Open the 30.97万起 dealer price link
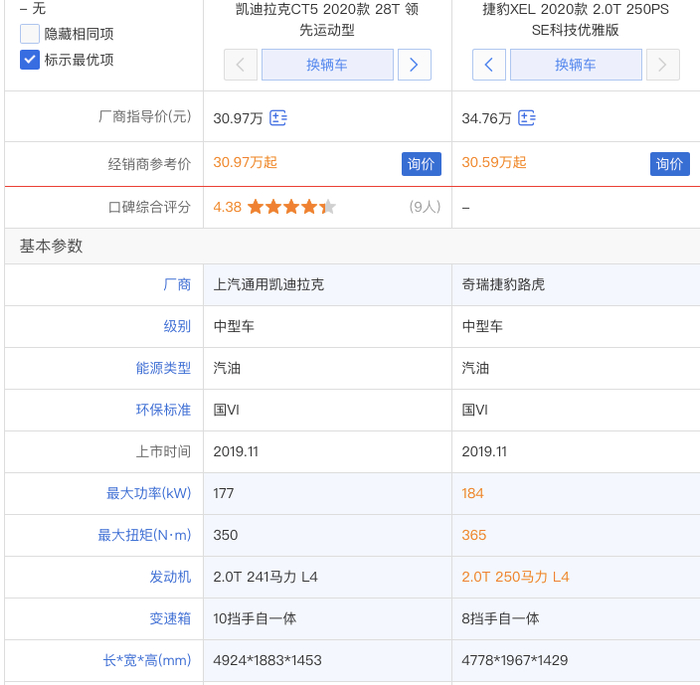Image resolution: width=700 pixels, height=685 pixels. pyautogui.click(x=245, y=162)
